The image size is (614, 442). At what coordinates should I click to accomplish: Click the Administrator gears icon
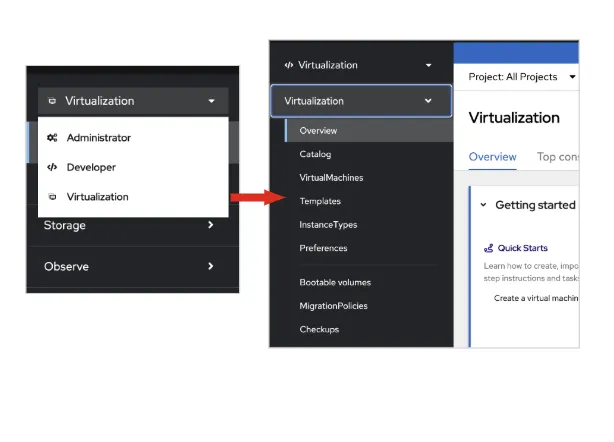click(x=52, y=137)
